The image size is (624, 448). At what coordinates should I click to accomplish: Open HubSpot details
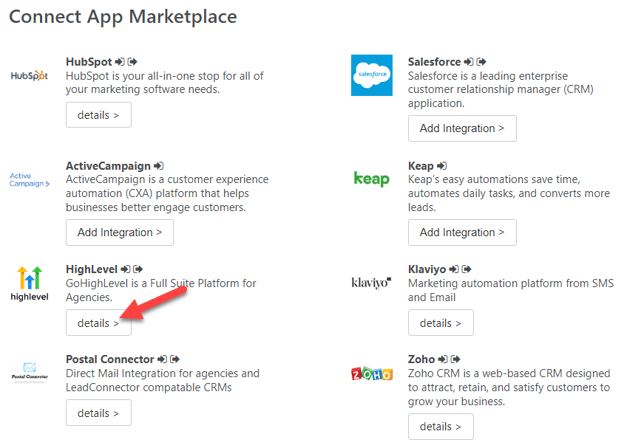98,115
